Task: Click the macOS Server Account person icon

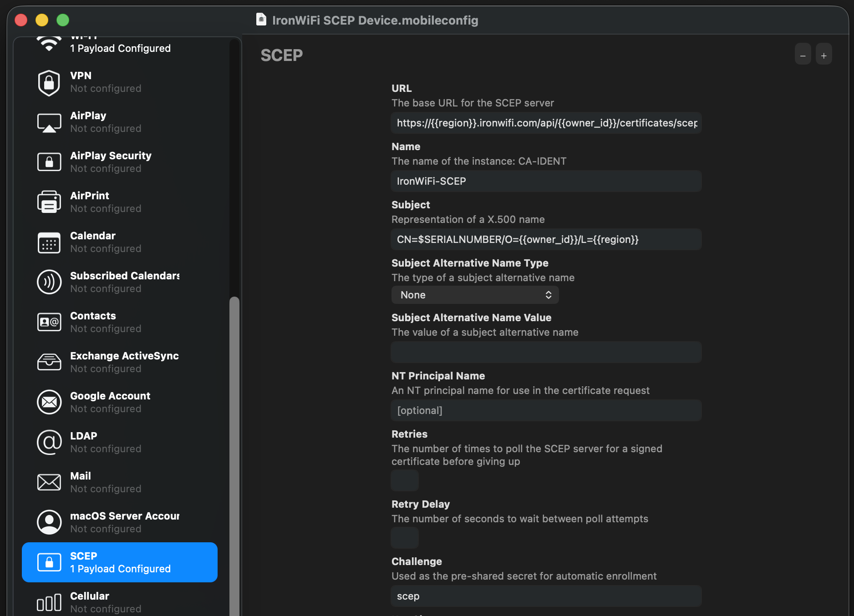Action: pyautogui.click(x=49, y=522)
